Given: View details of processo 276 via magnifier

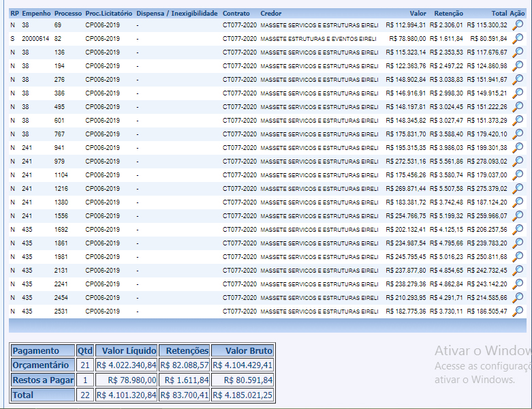Looking at the screenshot, I should click(518, 80).
